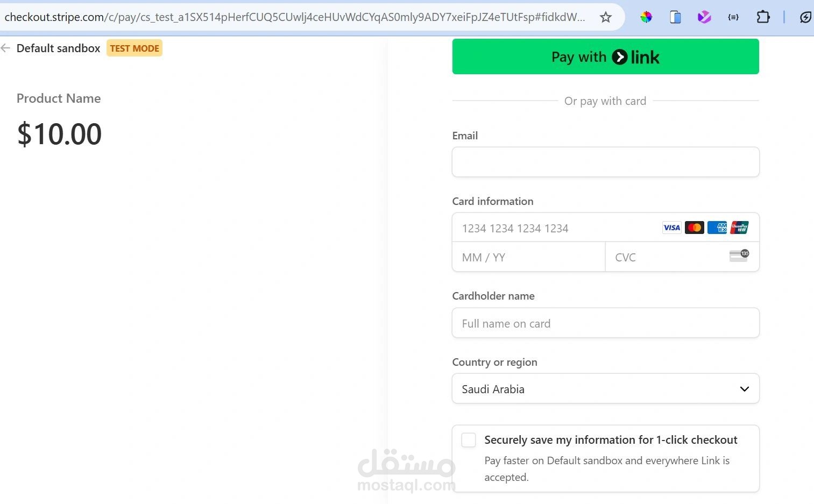The width and height of the screenshot is (814, 504).
Task: Open the purple extension icon in the toolbar
Action: point(704,17)
